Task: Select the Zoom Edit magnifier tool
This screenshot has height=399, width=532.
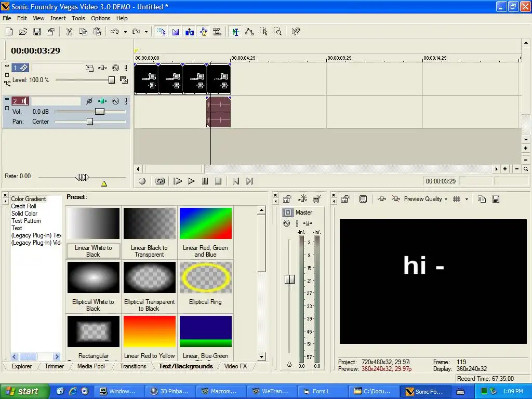Action: [x=277, y=32]
